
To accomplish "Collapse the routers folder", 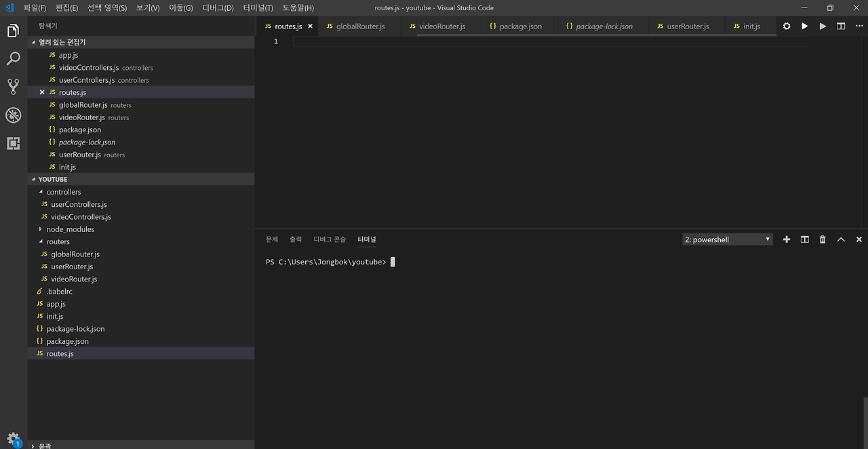I will click(141, 241).
